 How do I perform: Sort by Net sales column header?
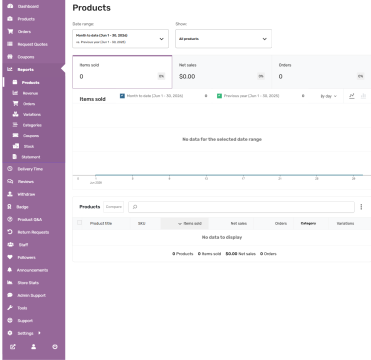tap(231, 223)
